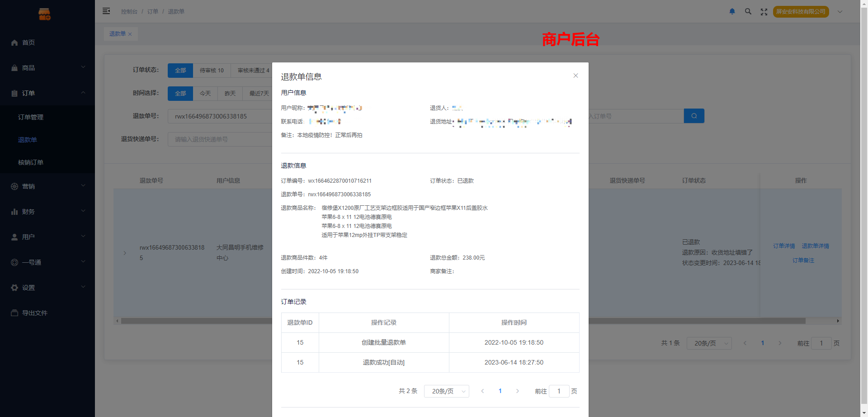Click 创建批量退款单 record cell

[x=384, y=343]
